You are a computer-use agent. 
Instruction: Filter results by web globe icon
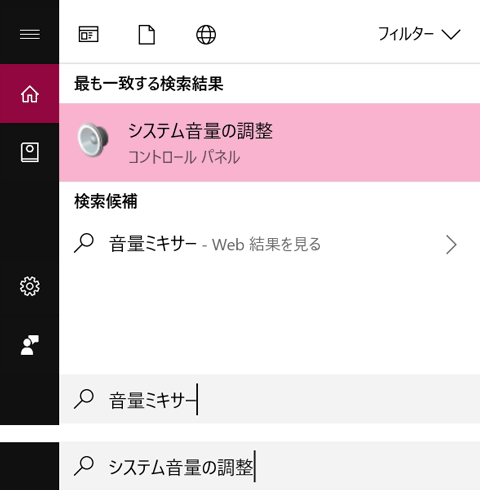tap(206, 35)
